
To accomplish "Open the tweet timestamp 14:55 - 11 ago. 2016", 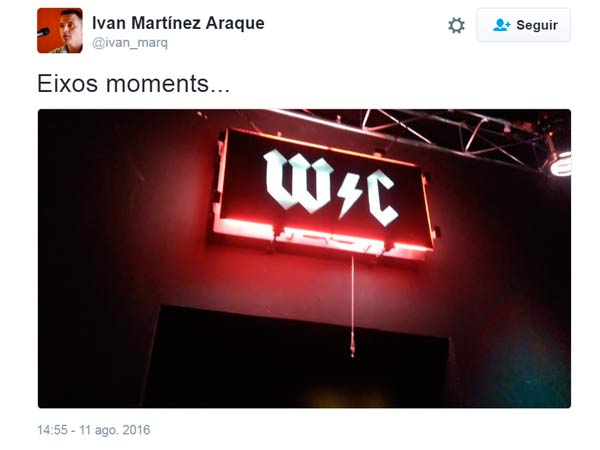I will (x=94, y=430).
